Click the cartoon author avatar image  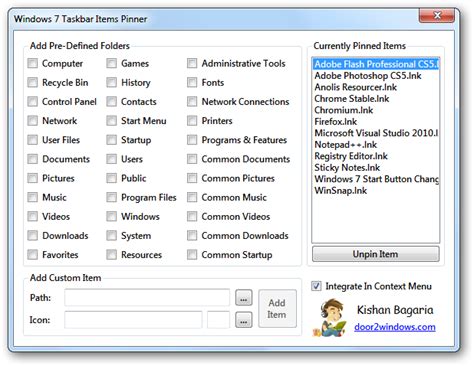[x=330, y=317]
